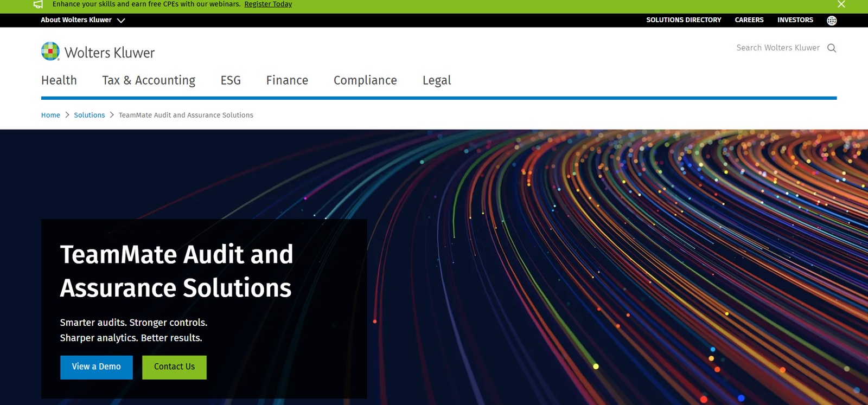Viewport: 868px width, 405px height.
Task: Open the Compliance menu
Action: tap(365, 80)
